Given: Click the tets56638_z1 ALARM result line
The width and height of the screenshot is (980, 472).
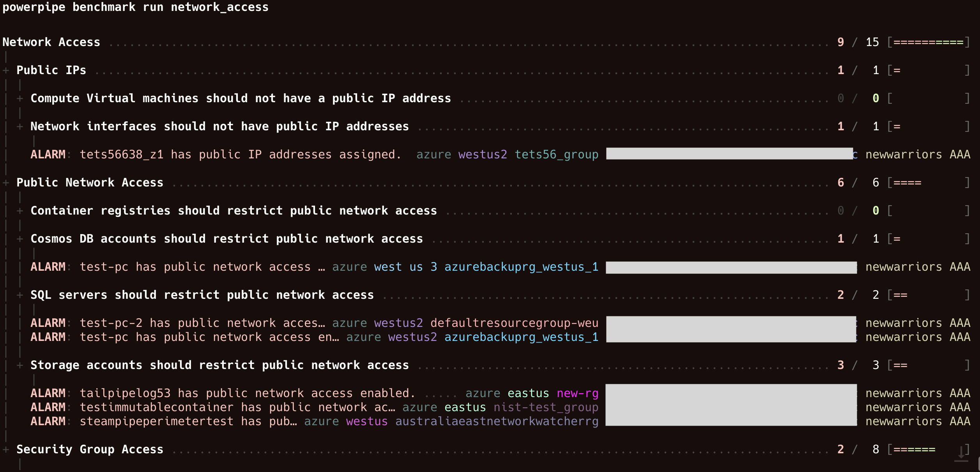Looking at the screenshot, I should point(240,154).
